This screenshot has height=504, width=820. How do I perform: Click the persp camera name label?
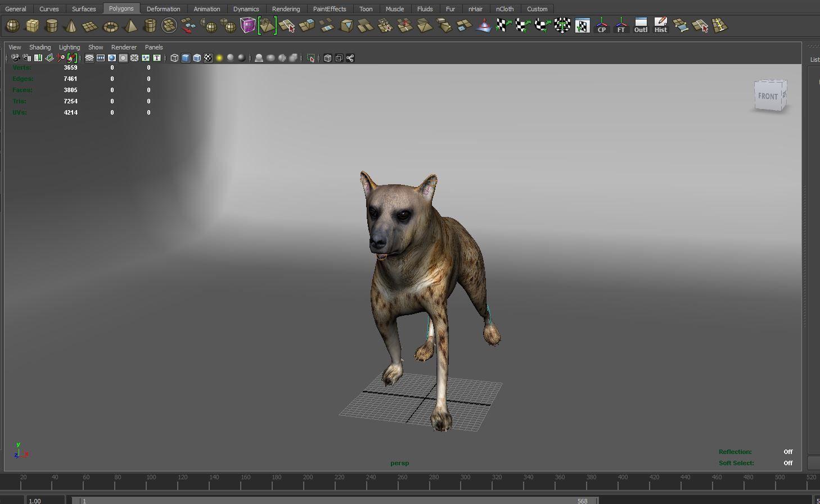[x=400, y=463]
